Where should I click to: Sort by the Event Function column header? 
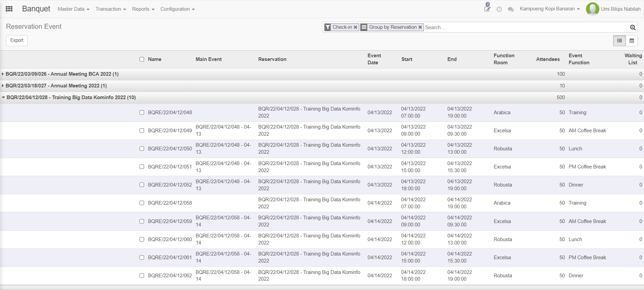[579, 59]
